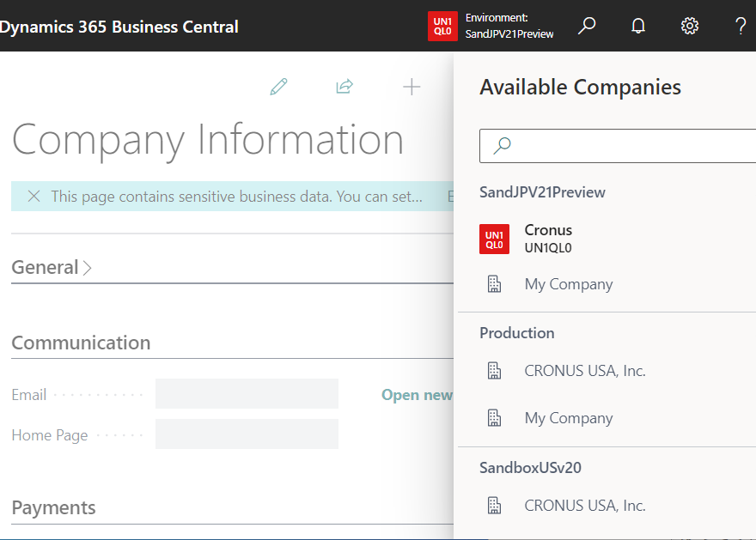This screenshot has height=540, width=756.
Task: Click the Company Information page title
Action: (207, 140)
